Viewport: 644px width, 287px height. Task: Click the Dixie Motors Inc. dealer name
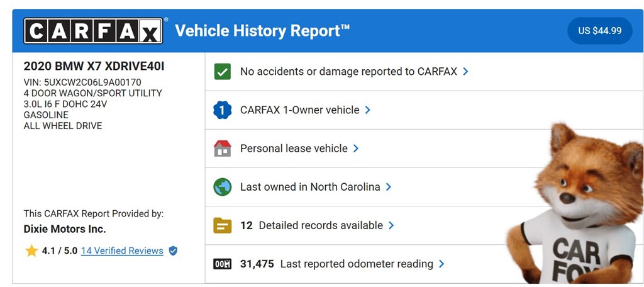click(65, 229)
